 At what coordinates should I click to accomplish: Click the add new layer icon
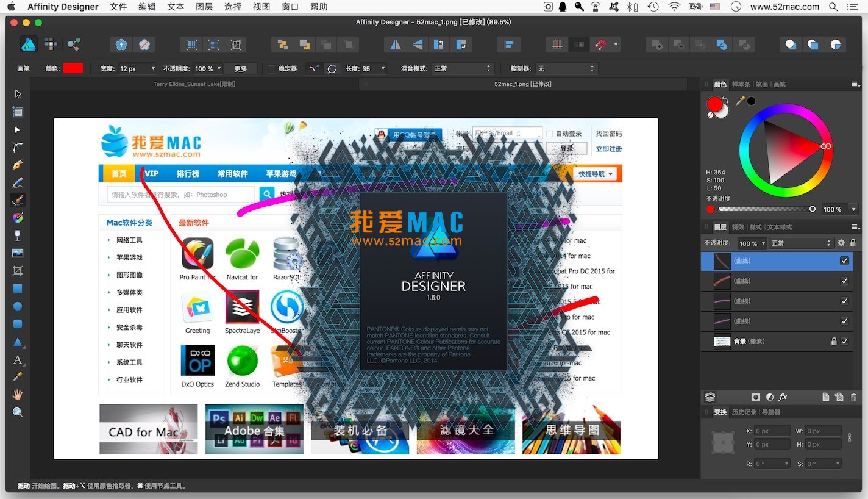click(826, 397)
